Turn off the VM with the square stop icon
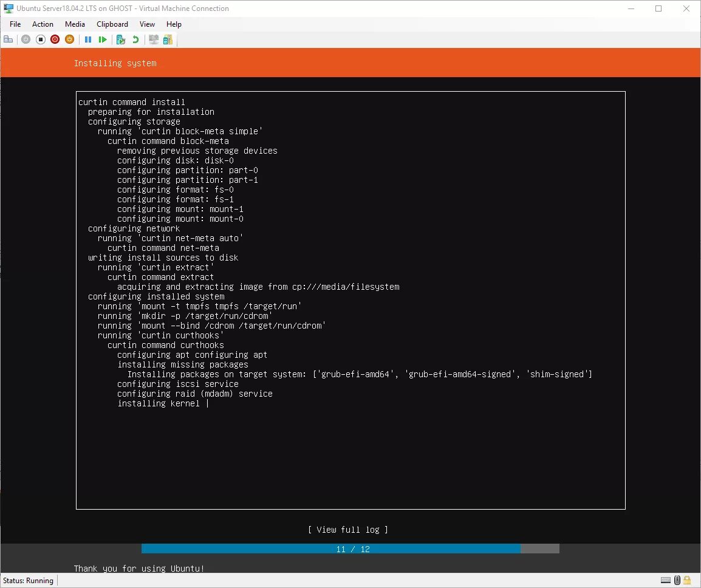701x588 pixels. [x=40, y=39]
